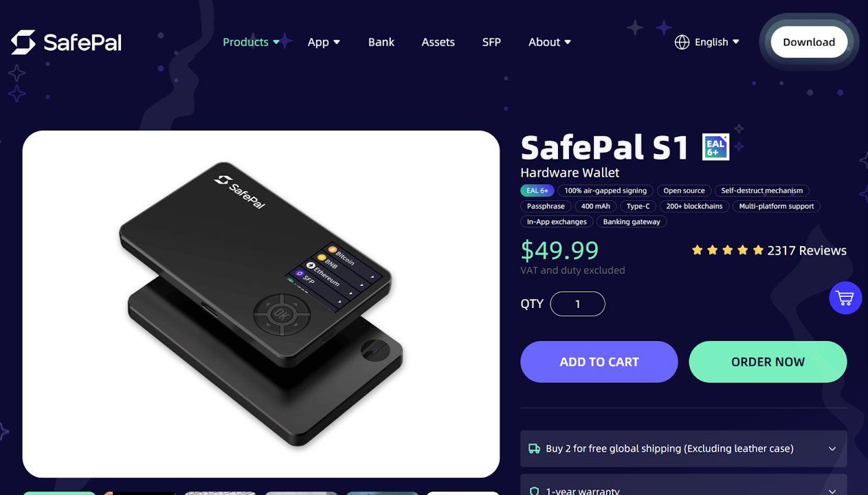Open the SFP menu item

(491, 42)
